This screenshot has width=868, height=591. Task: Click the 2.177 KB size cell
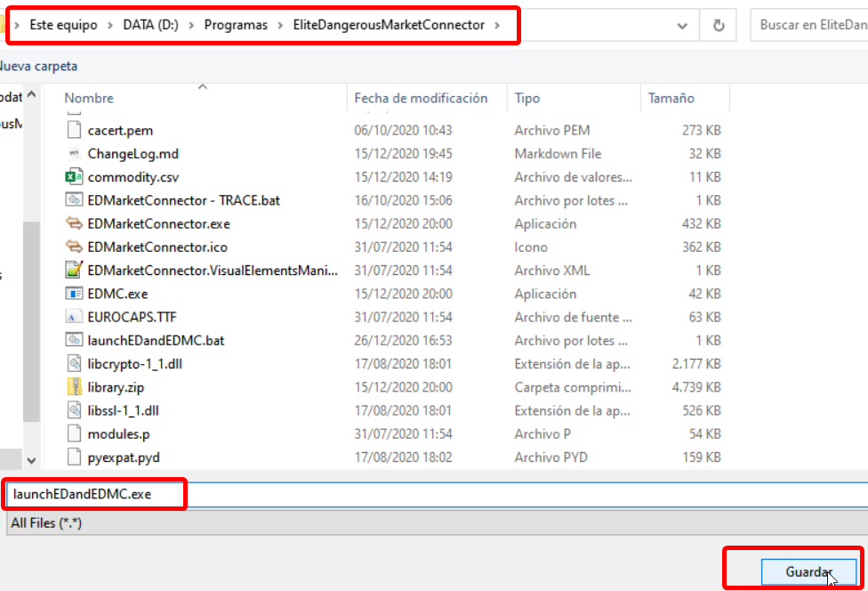pyautogui.click(x=695, y=364)
